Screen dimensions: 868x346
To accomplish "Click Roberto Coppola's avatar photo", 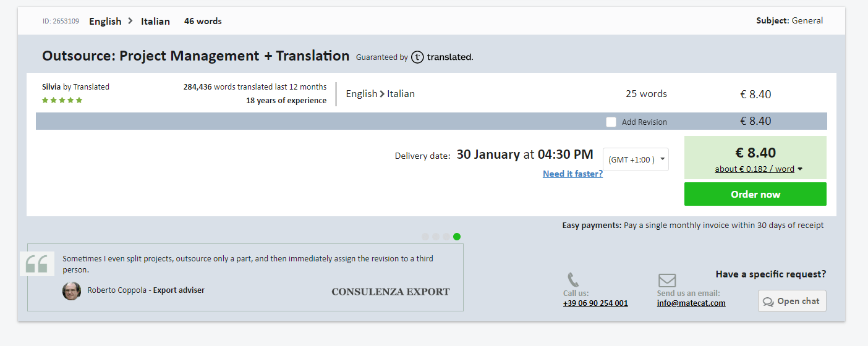I will pos(72,290).
